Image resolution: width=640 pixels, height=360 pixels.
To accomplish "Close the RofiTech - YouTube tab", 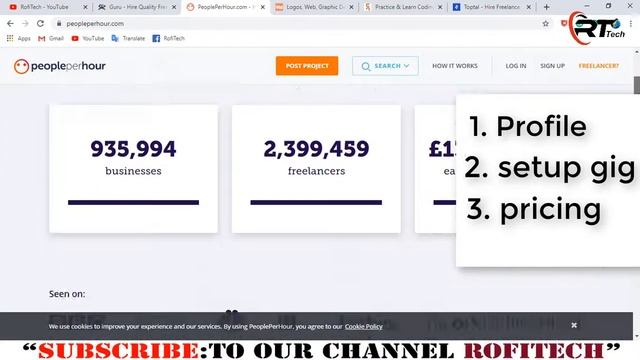I will click(x=85, y=7).
